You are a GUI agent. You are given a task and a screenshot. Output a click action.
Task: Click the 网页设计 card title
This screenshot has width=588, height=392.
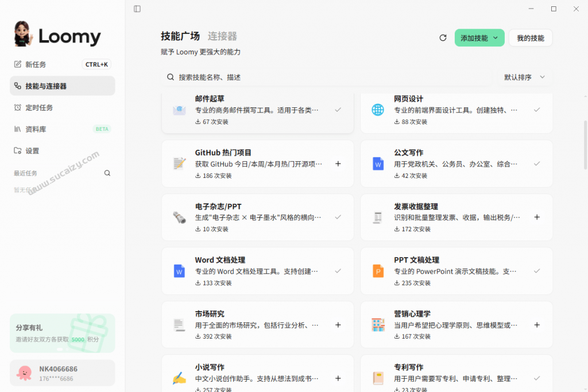click(408, 99)
